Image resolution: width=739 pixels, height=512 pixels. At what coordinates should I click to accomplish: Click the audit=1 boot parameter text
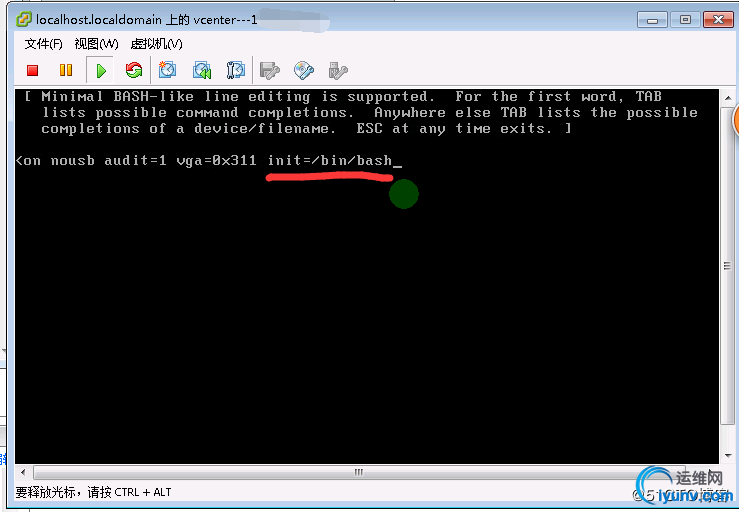tap(135, 160)
